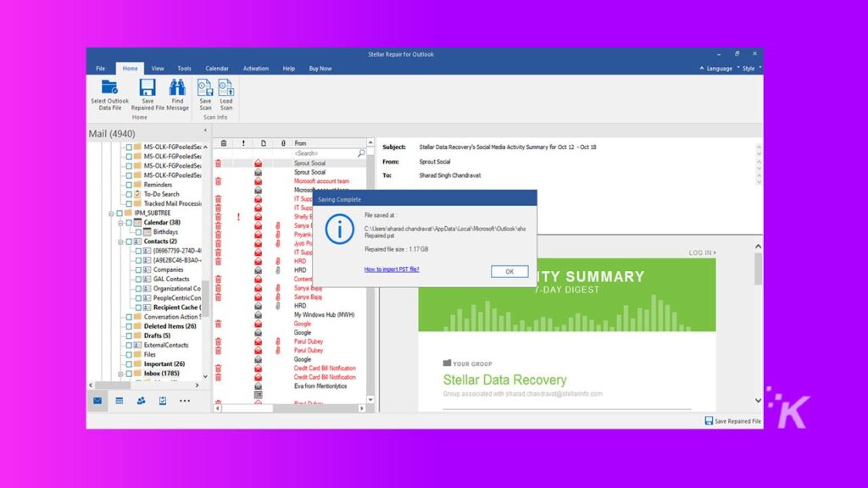Open the Activation tab
This screenshot has width=868, height=488.
pos(256,69)
